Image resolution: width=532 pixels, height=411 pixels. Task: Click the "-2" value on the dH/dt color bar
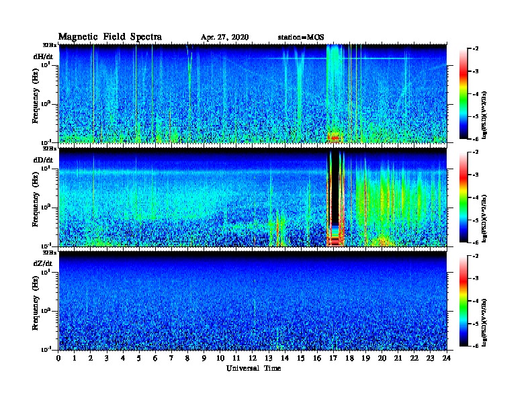pyautogui.click(x=476, y=49)
